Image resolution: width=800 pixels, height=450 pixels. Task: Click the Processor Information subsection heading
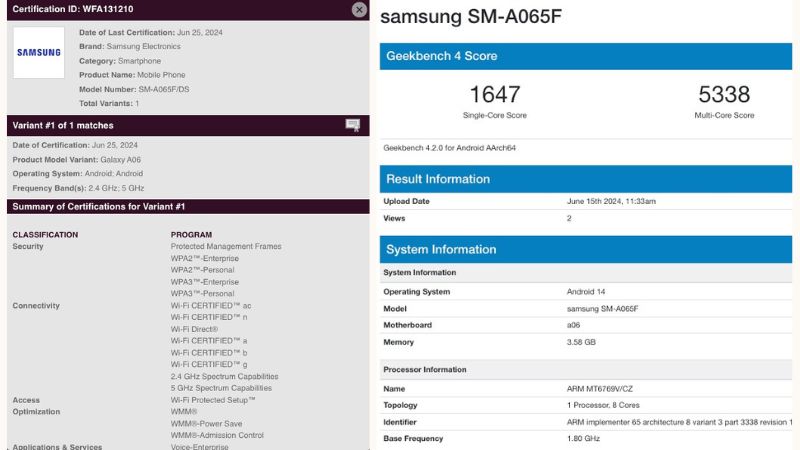pos(424,369)
